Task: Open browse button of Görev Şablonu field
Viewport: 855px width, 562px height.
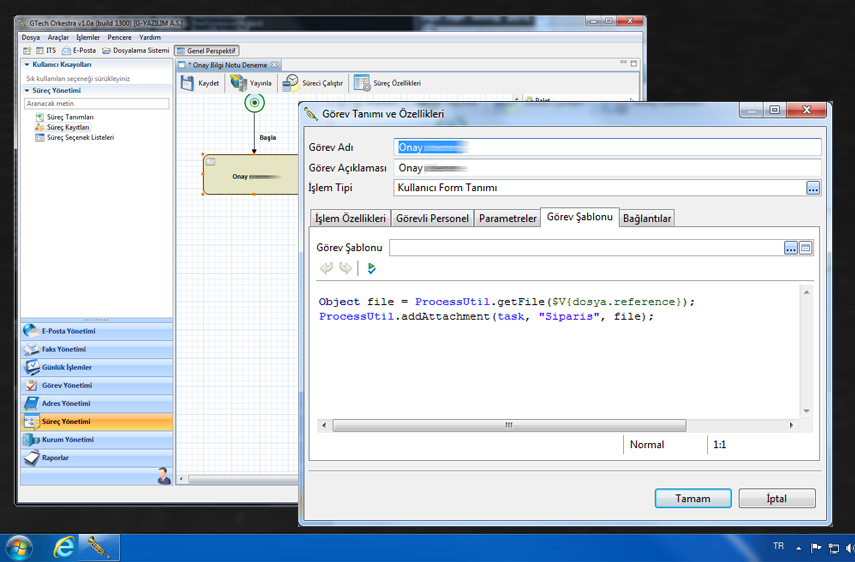Action: pyautogui.click(x=791, y=248)
